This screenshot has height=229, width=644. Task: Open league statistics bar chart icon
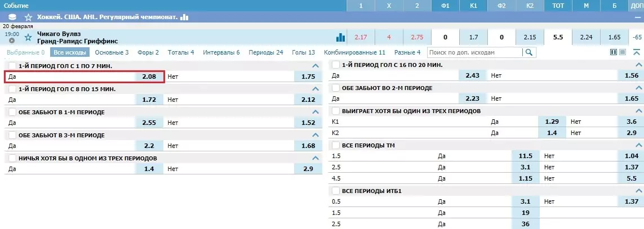[184, 17]
